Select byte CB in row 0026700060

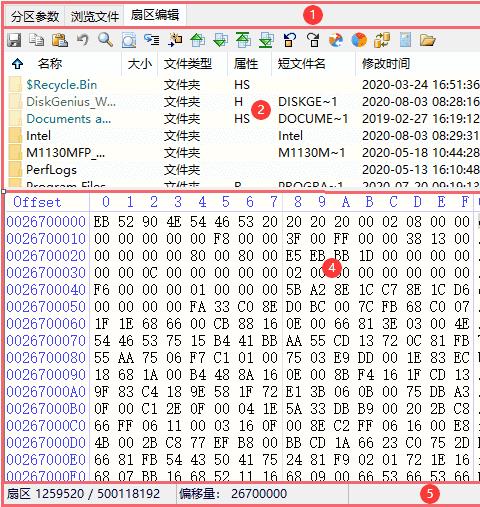pos(222,324)
